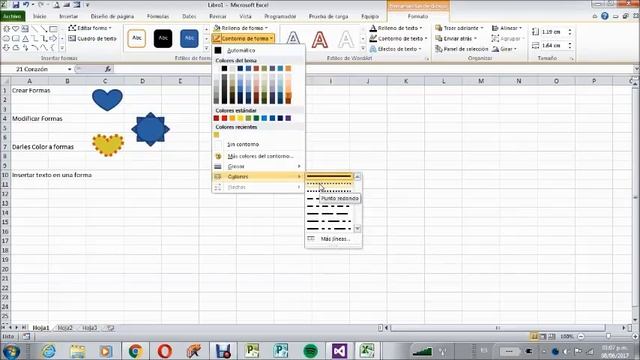Switch to Hoja3 sheet tab

tap(90, 328)
